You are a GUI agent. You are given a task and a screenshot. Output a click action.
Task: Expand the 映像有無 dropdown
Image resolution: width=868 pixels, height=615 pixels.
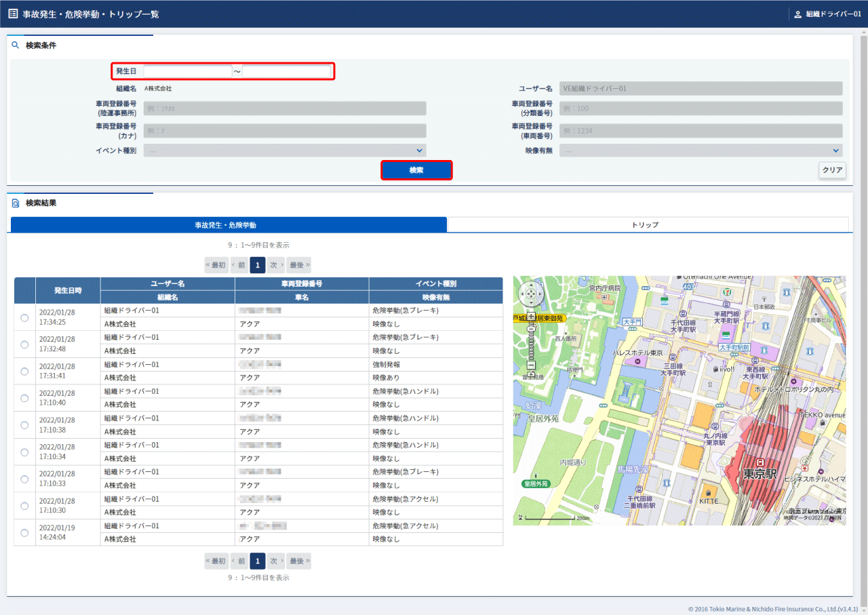click(701, 151)
